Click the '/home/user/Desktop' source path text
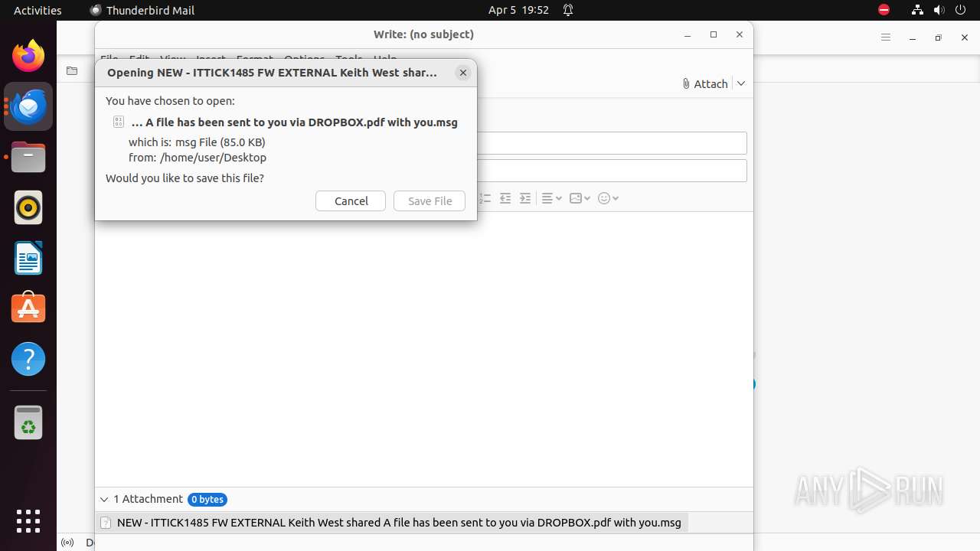 213,157
